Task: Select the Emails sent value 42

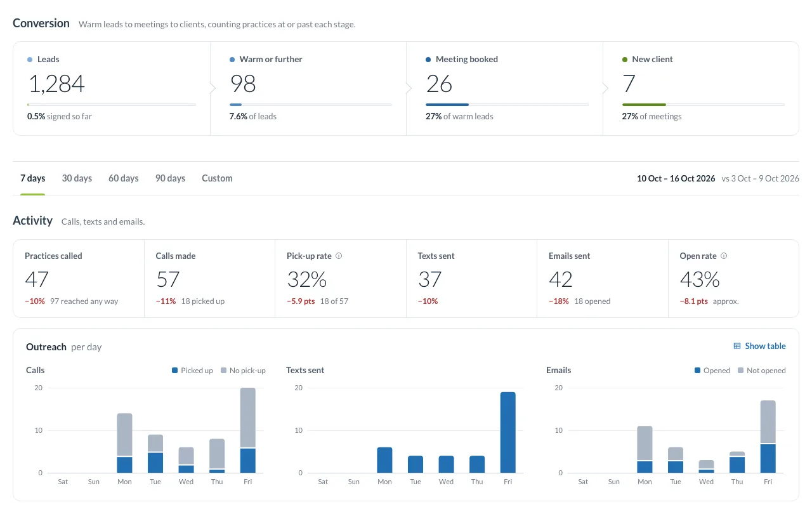Action: coord(561,279)
